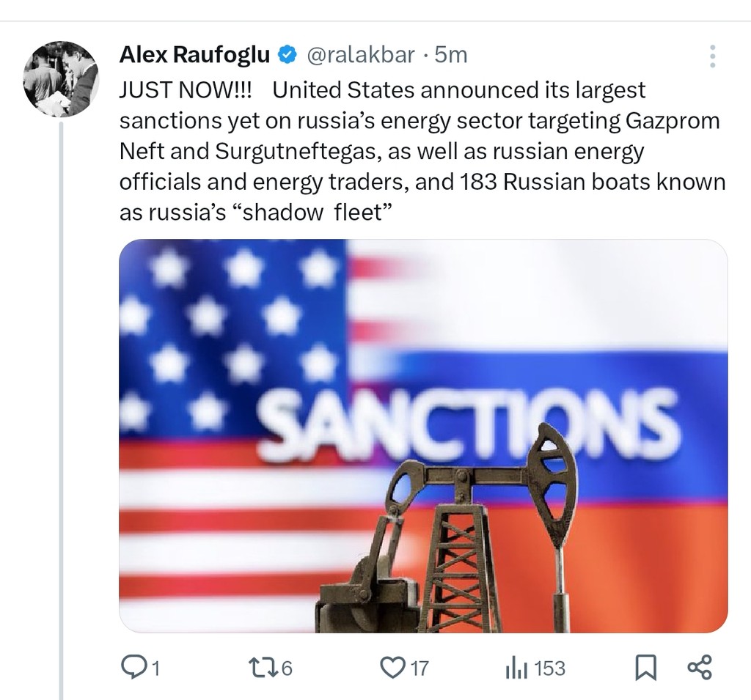
Task: Like the post with the heart icon
Action: click(393, 666)
